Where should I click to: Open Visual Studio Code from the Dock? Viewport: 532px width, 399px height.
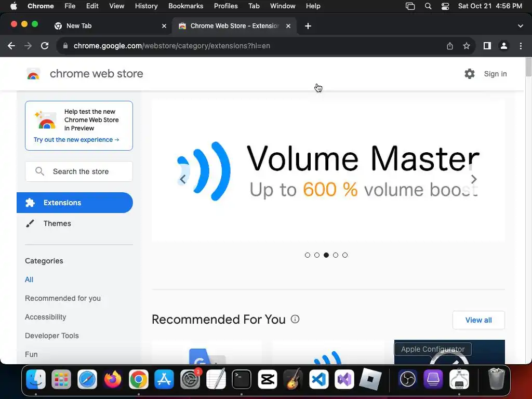click(319, 379)
